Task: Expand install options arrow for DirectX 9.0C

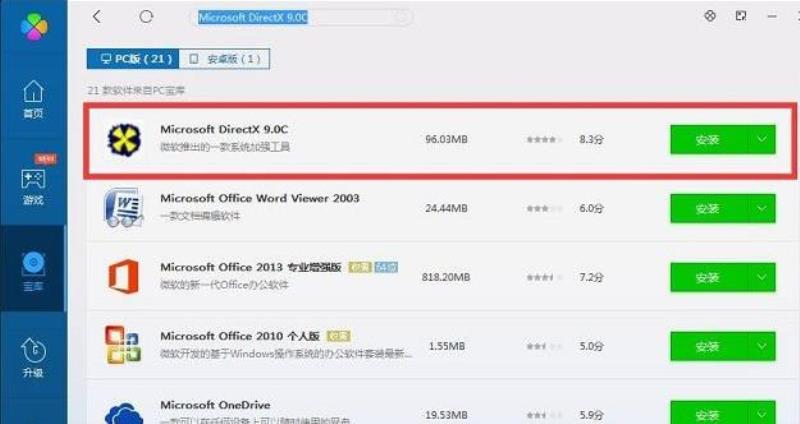Action: pos(762,139)
